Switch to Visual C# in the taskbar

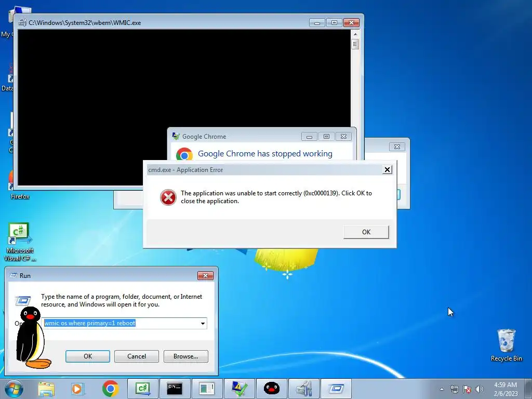(x=143, y=389)
